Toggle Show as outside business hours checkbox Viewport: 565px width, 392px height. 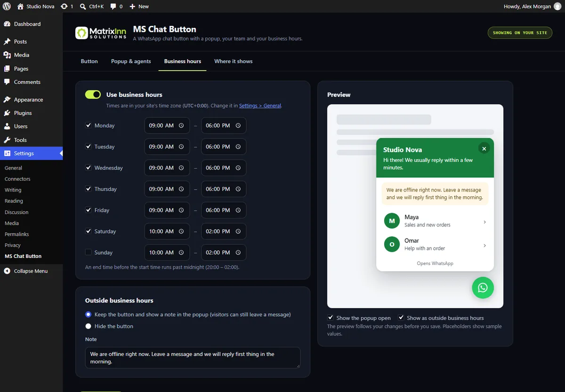tap(401, 318)
